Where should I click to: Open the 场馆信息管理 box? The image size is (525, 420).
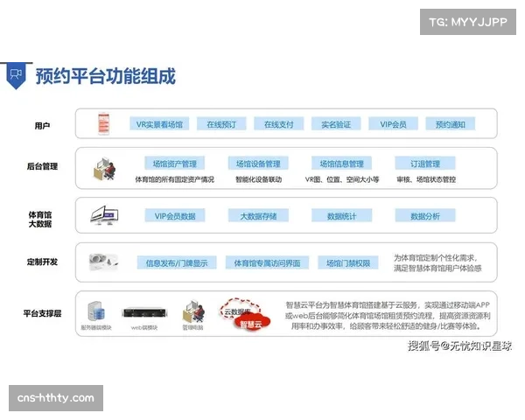point(341,164)
